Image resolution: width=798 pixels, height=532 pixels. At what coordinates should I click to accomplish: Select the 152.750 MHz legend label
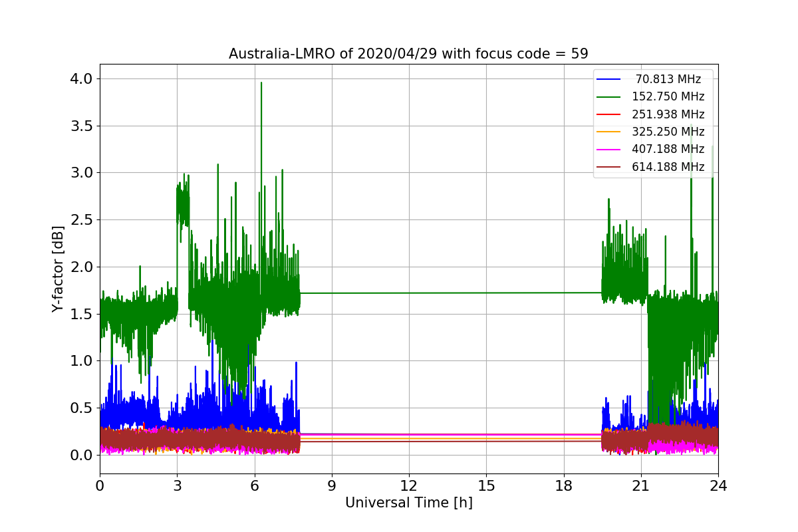[668, 96]
